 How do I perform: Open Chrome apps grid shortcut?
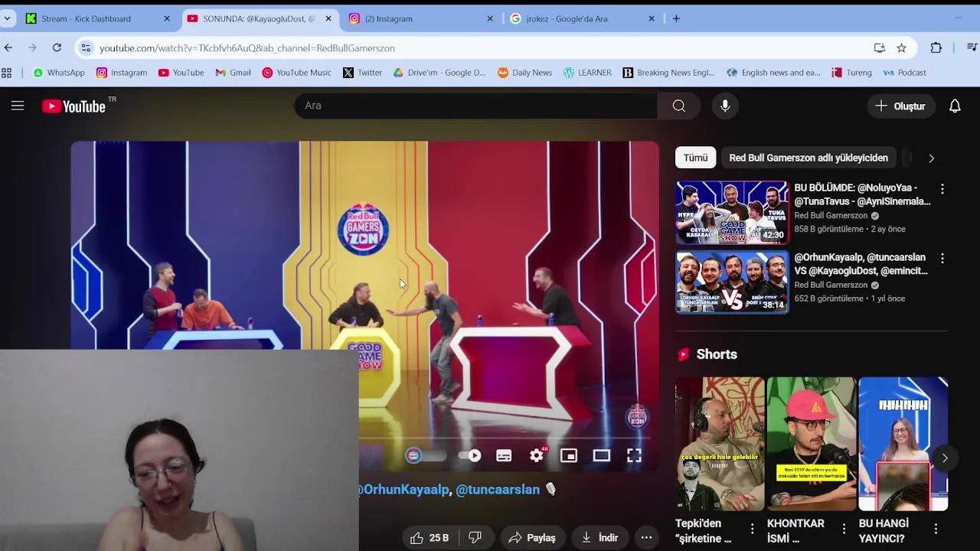7,73
